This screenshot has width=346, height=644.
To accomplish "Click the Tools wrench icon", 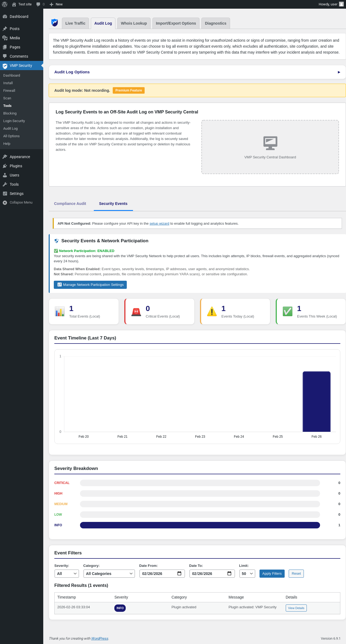I will [5, 184].
